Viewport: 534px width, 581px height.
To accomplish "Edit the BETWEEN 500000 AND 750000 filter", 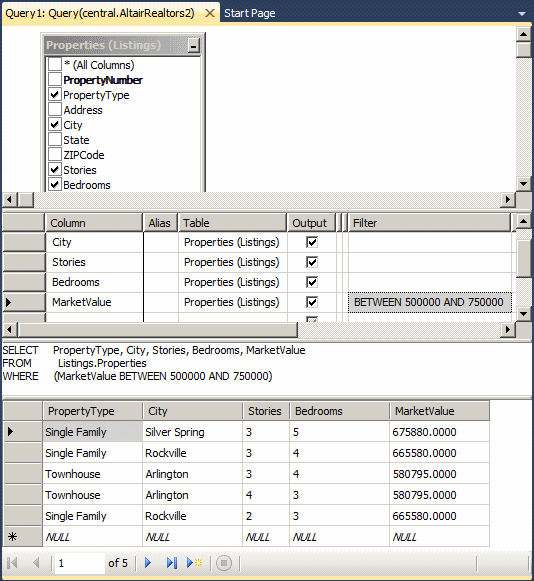I will 429,302.
